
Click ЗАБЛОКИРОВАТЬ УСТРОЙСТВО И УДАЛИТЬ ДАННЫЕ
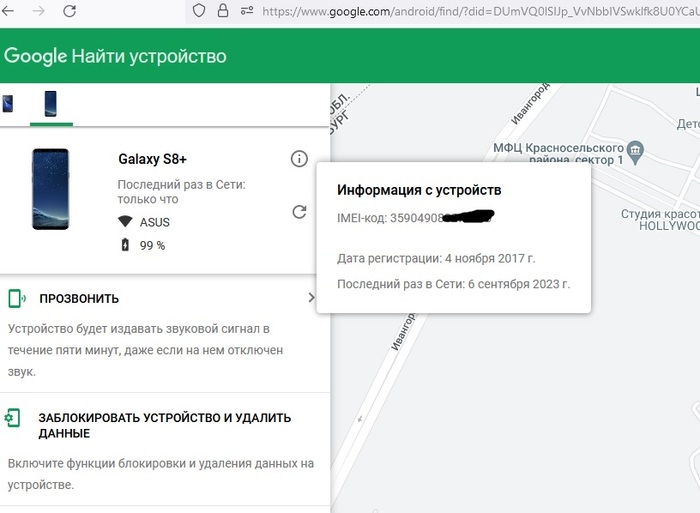(164, 425)
